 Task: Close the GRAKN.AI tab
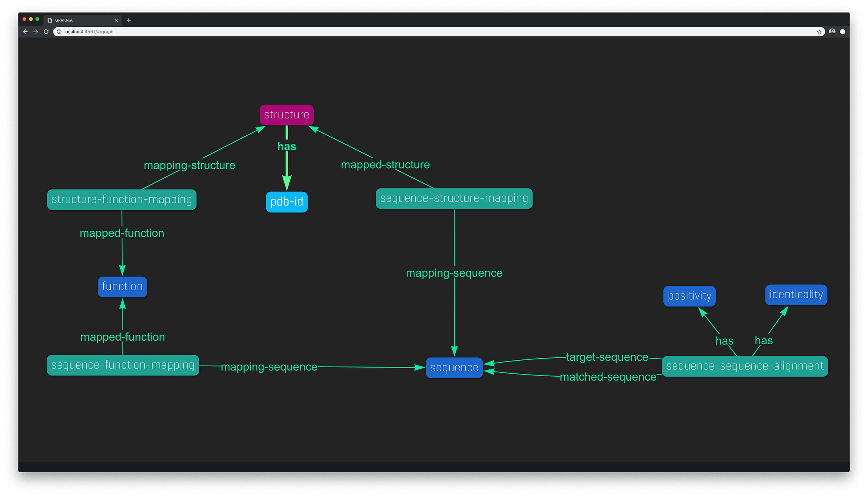point(116,20)
